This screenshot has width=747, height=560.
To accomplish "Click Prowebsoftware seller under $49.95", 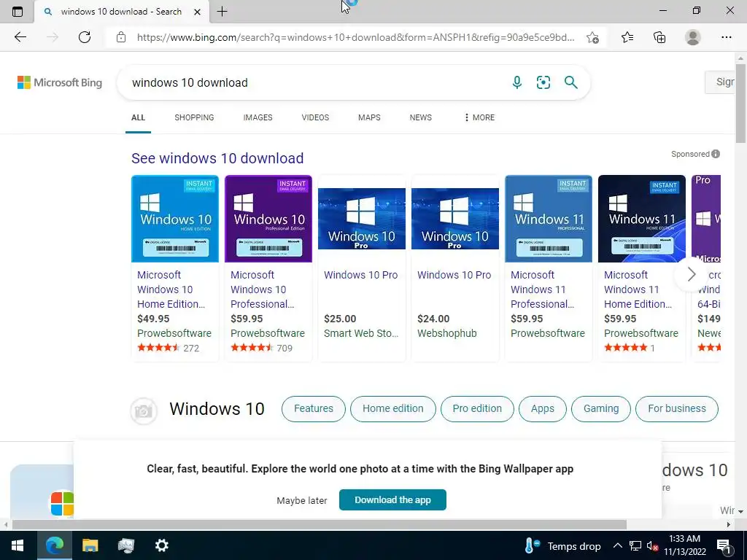I will pos(174,332).
